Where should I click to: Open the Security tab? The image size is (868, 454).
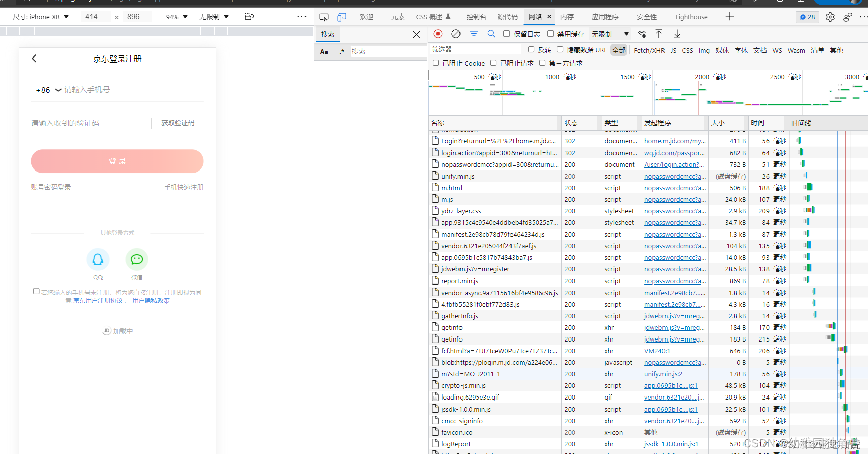[647, 17]
